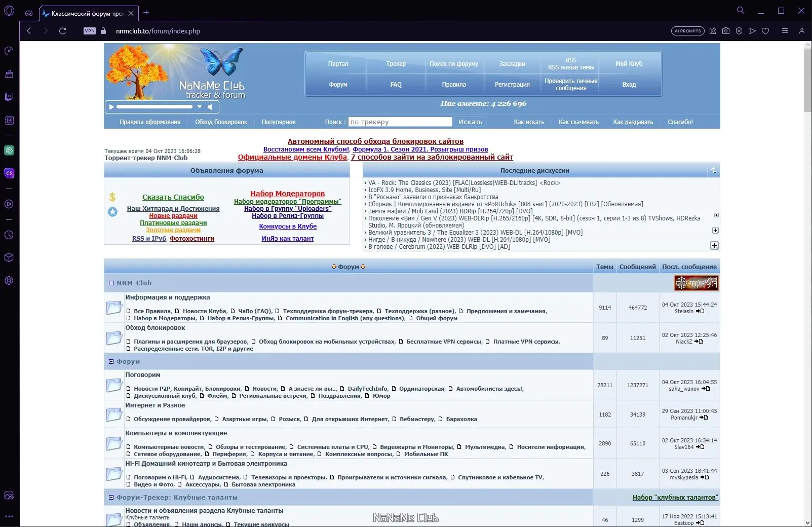Image resolution: width=812 pixels, height=527 pixels.
Task: Open Закладки menu item
Action: click(512, 64)
